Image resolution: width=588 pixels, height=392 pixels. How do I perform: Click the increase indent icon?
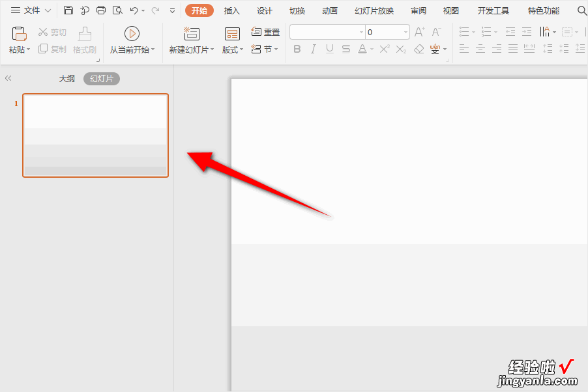[527, 32]
